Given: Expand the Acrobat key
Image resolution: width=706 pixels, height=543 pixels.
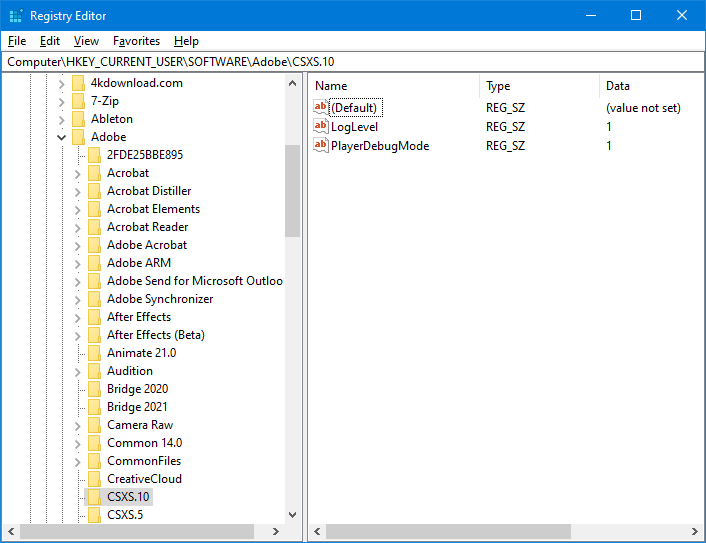Looking at the screenshot, I should click(77, 174).
